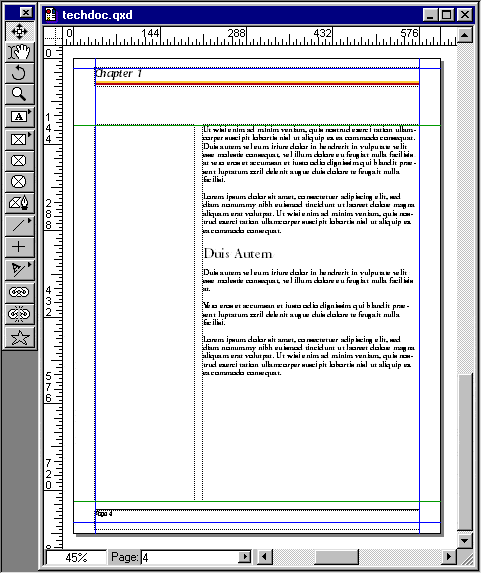
Task: Select the Content hand tool
Action: click(x=19, y=52)
